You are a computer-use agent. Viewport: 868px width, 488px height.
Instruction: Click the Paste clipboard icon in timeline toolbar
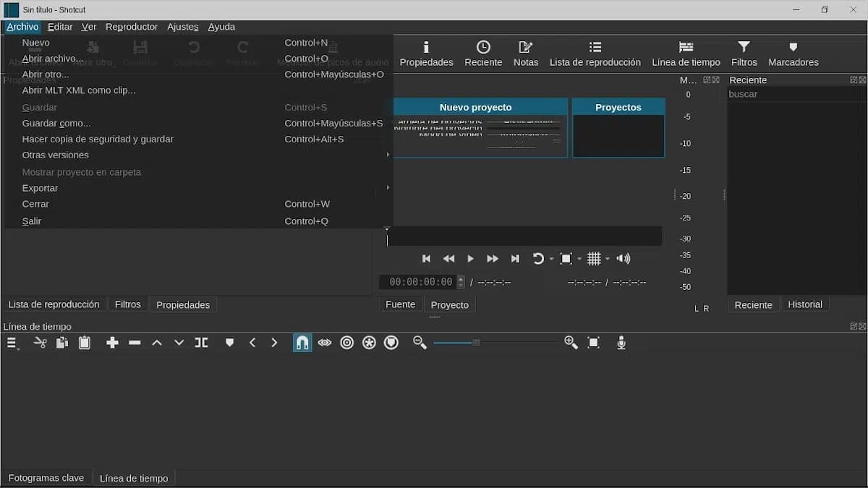pyautogui.click(x=85, y=343)
